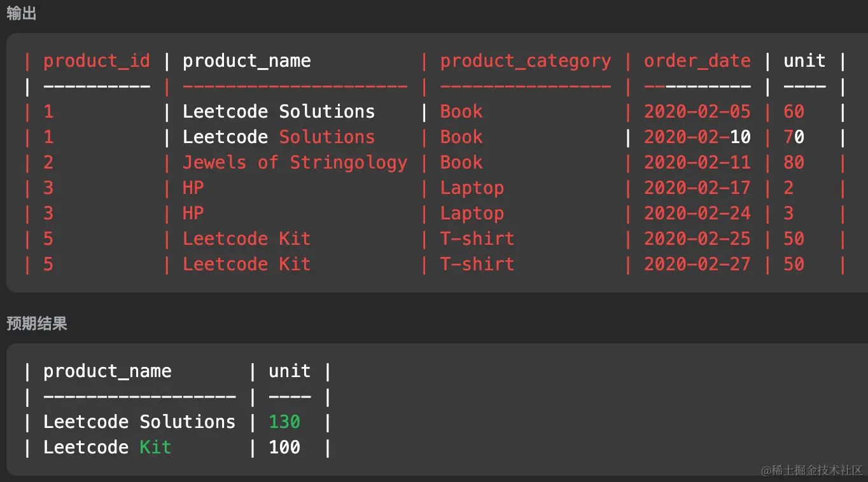Click Leetcode Solutions in the expected result
Screen dimensions: 868x482
139,422
